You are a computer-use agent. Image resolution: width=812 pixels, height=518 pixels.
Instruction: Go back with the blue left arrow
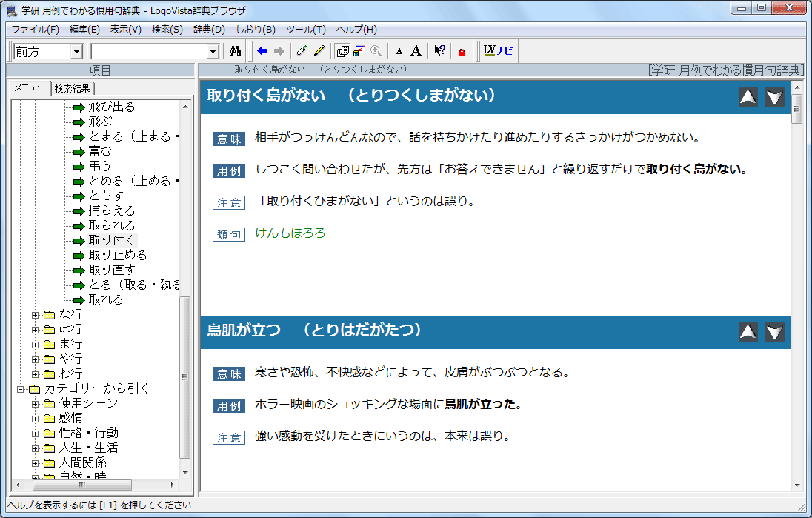point(262,51)
